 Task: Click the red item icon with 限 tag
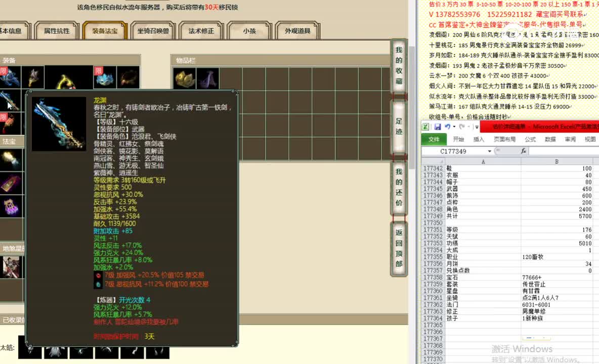pyautogui.click(x=10, y=123)
